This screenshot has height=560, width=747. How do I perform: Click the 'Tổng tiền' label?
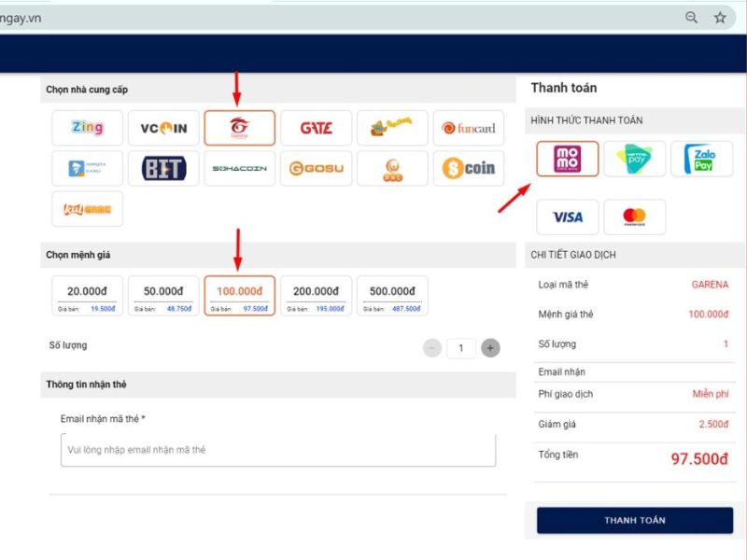557,455
